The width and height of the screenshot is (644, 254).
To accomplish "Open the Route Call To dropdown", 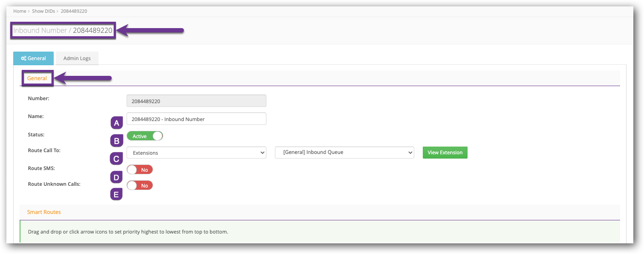I will [x=196, y=152].
